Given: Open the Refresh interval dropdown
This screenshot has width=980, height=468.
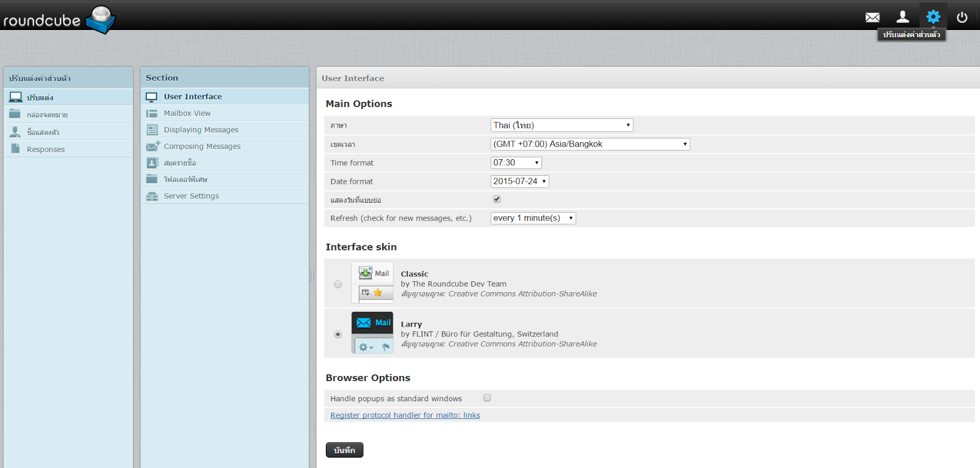Looking at the screenshot, I should click(x=533, y=218).
